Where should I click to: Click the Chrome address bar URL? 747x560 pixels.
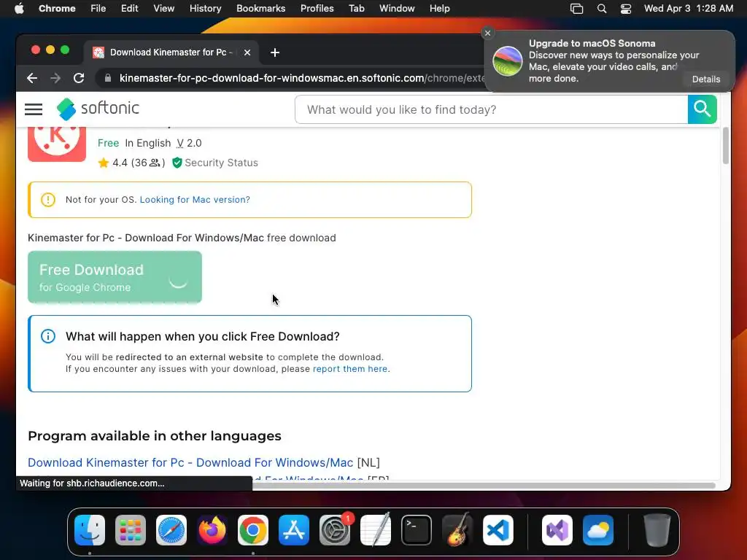point(301,78)
